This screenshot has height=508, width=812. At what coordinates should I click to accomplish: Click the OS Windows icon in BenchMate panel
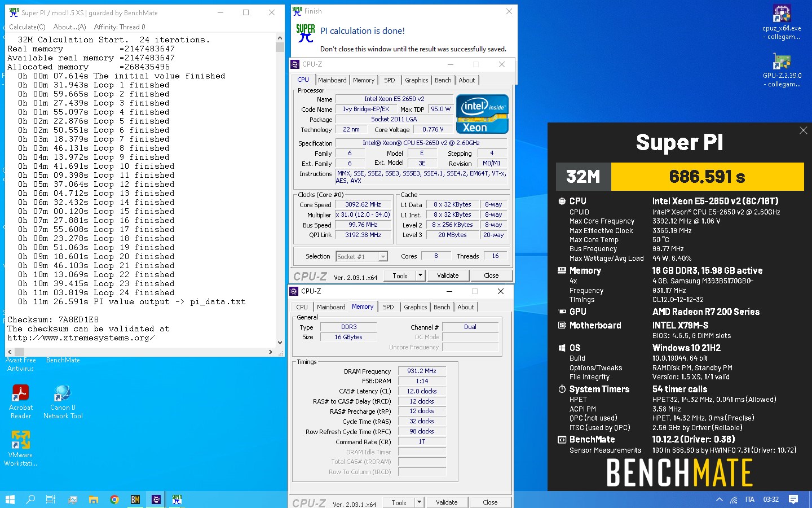coord(562,348)
